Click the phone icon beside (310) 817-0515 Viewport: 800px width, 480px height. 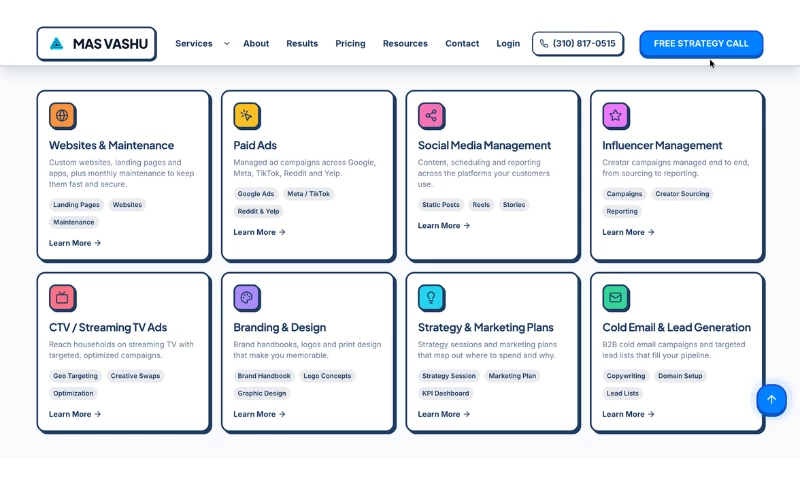[544, 44]
